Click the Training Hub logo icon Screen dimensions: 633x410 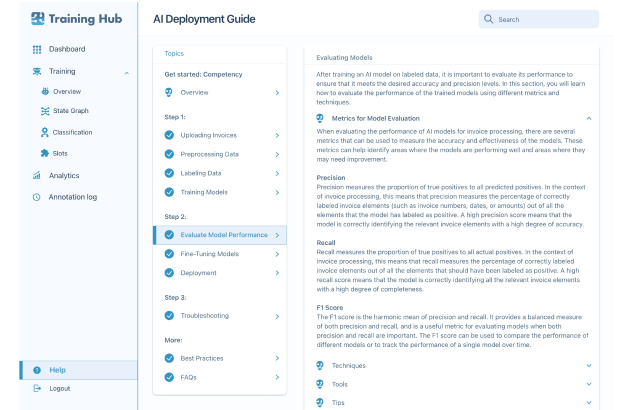[x=37, y=19]
